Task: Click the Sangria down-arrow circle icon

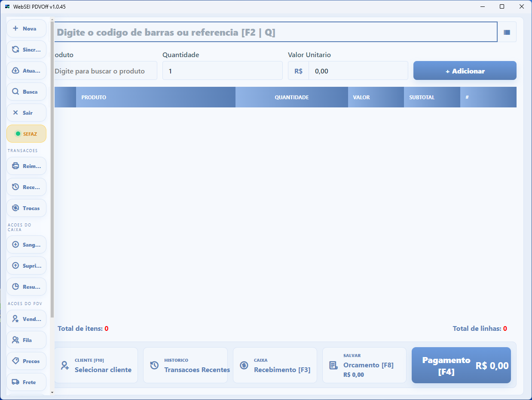Action: click(x=15, y=244)
